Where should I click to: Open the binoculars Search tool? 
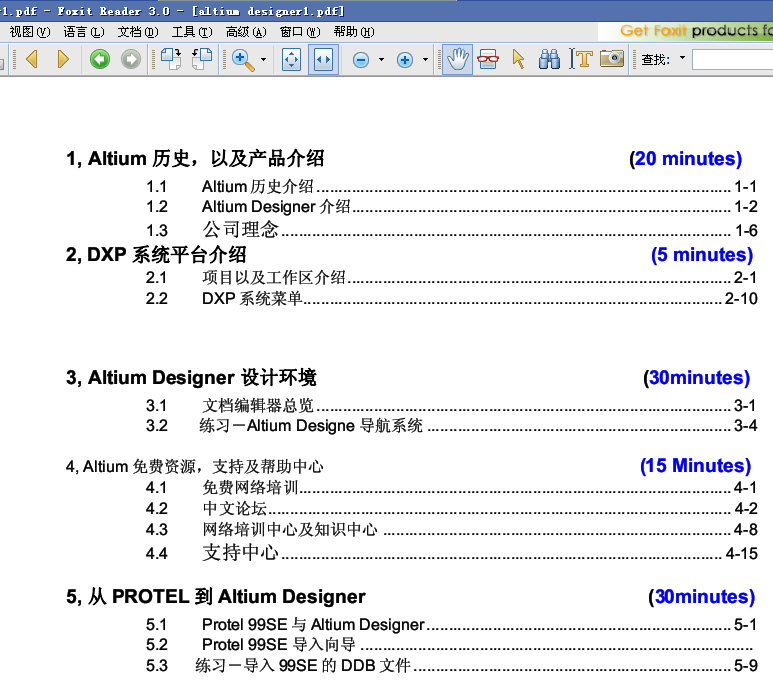[549, 60]
